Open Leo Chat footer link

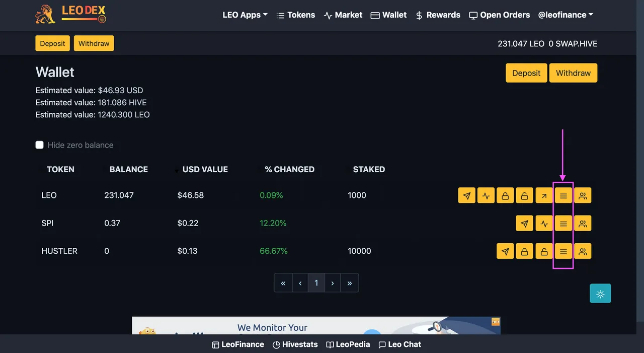pos(400,344)
